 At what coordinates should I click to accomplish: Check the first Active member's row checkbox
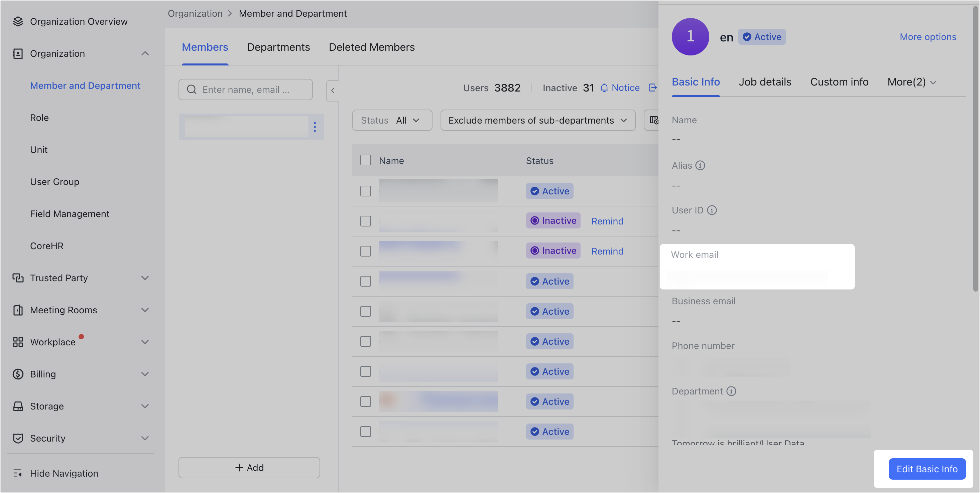click(x=365, y=191)
